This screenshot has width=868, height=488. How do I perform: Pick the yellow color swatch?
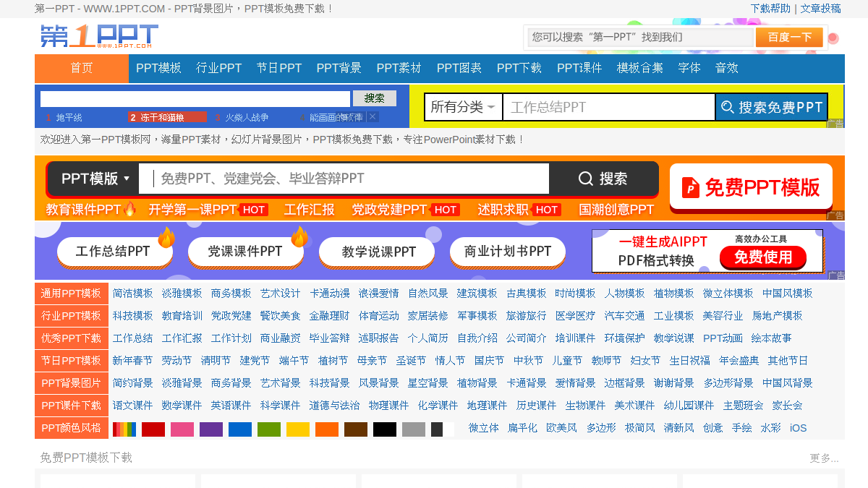pyautogui.click(x=298, y=429)
